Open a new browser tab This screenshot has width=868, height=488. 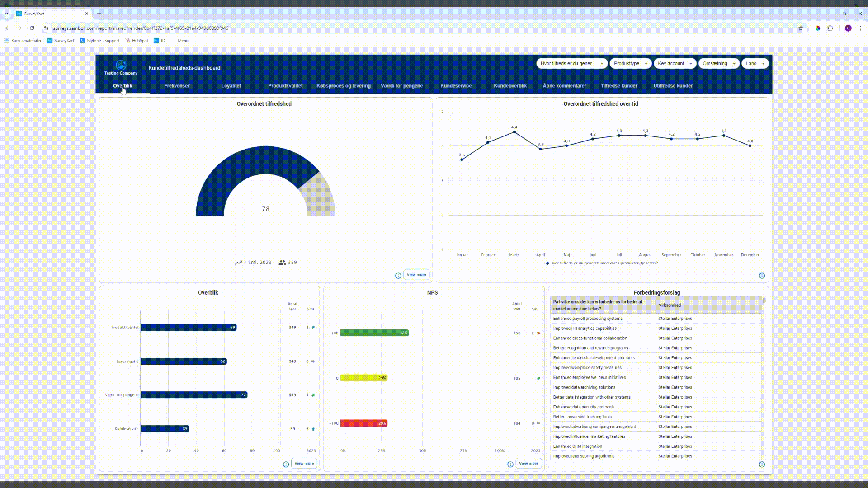(99, 14)
